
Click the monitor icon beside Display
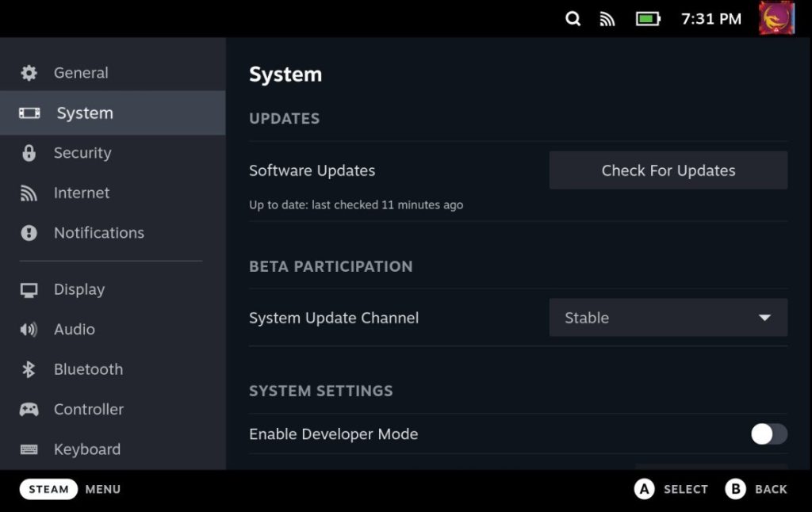pos(29,290)
